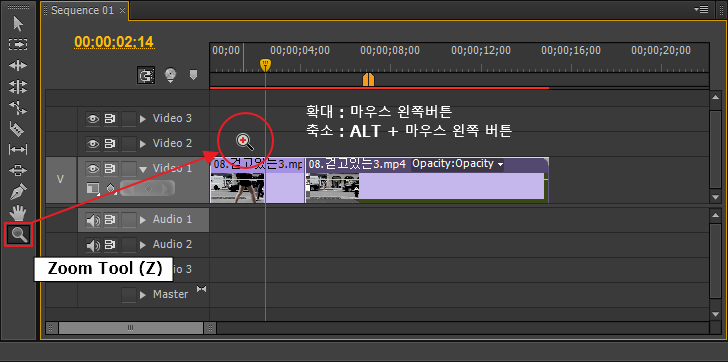This screenshot has width=728, height=362.
Task: Click right handle of zoom scrollbar
Action: click(210, 328)
